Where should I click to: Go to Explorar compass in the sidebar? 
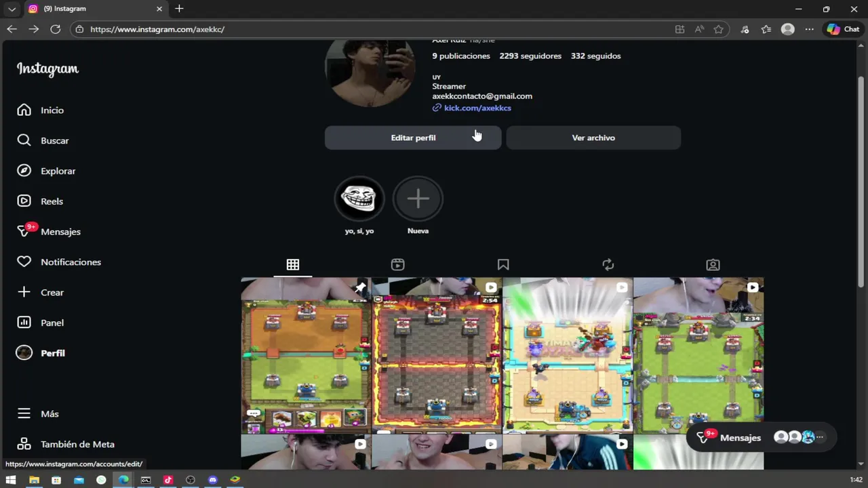(46, 171)
